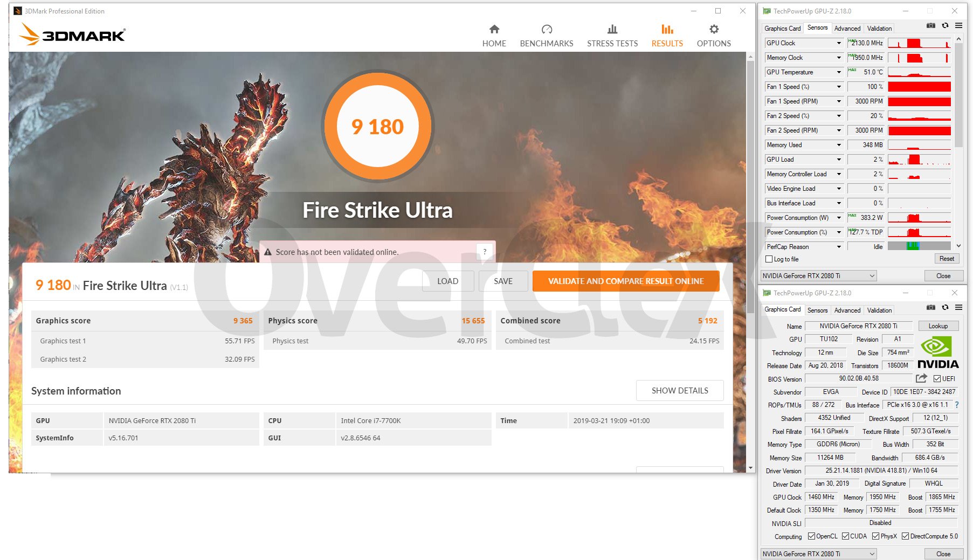Click the Reset button in Sensors window
This screenshot has height=560, width=973.
[947, 259]
